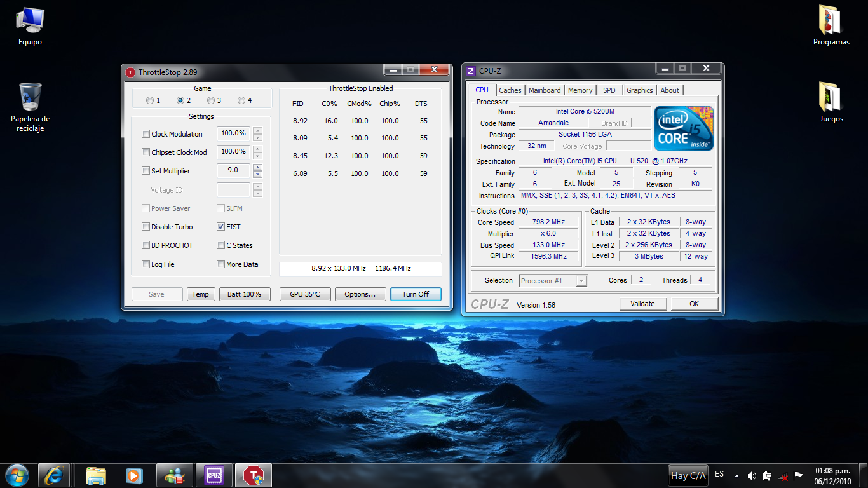Open ThrottleStop Options dialog
Viewport: 868px width, 488px height.
pos(360,294)
